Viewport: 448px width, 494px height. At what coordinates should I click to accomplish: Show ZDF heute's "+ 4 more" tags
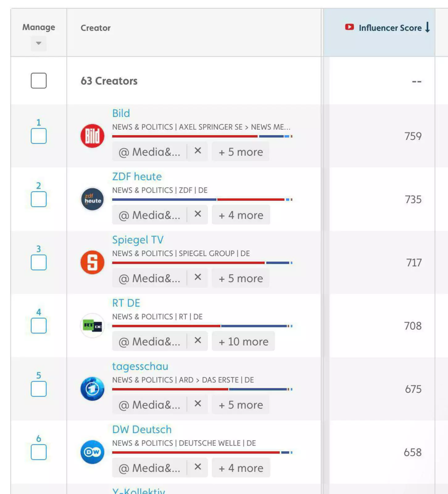point(241,215)
